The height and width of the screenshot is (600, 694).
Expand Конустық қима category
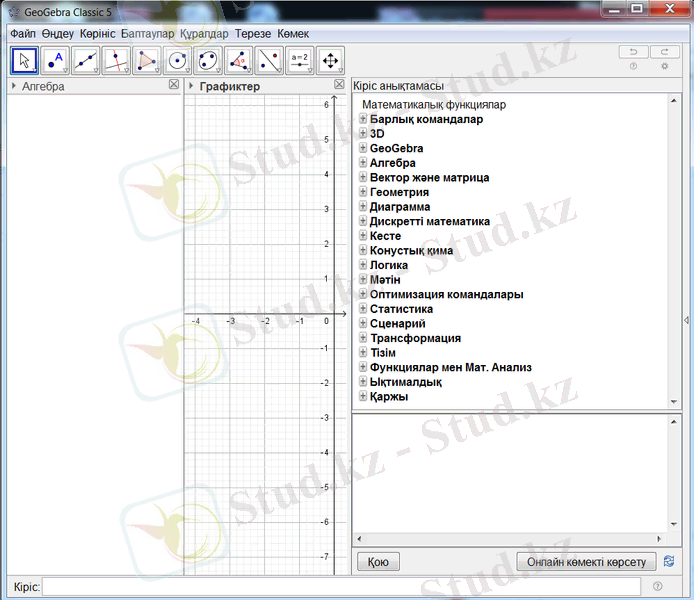tap(363, 250)
